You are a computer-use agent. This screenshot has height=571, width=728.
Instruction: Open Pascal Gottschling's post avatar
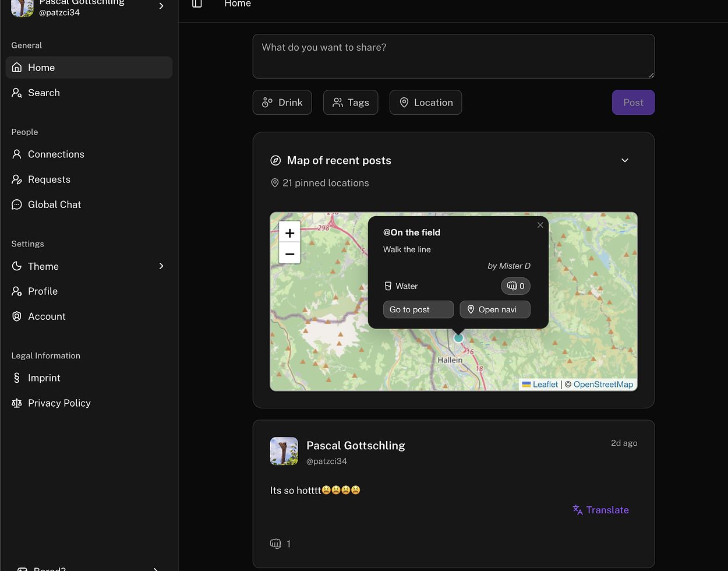284,452
